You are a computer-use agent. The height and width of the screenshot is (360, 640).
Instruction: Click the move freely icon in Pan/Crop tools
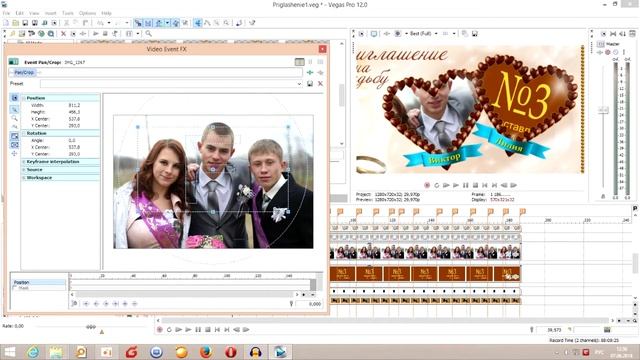pos(14,154)
